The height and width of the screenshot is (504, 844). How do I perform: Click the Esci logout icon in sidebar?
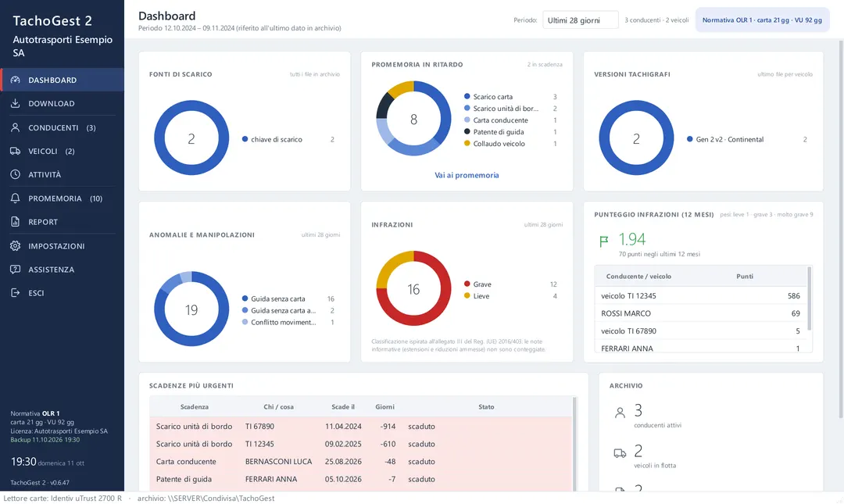tap(15, 293)
